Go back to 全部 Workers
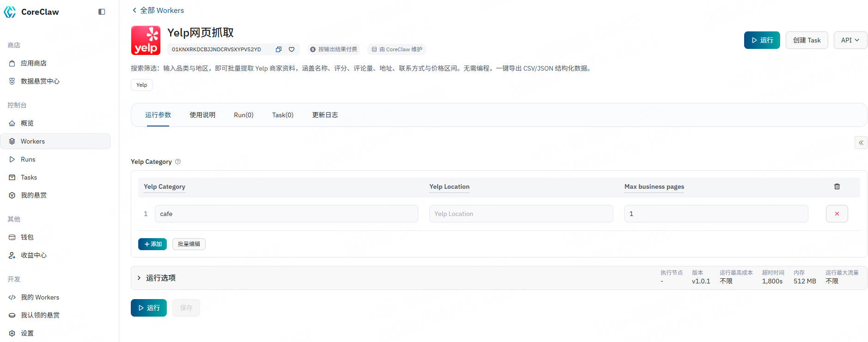 158,10
